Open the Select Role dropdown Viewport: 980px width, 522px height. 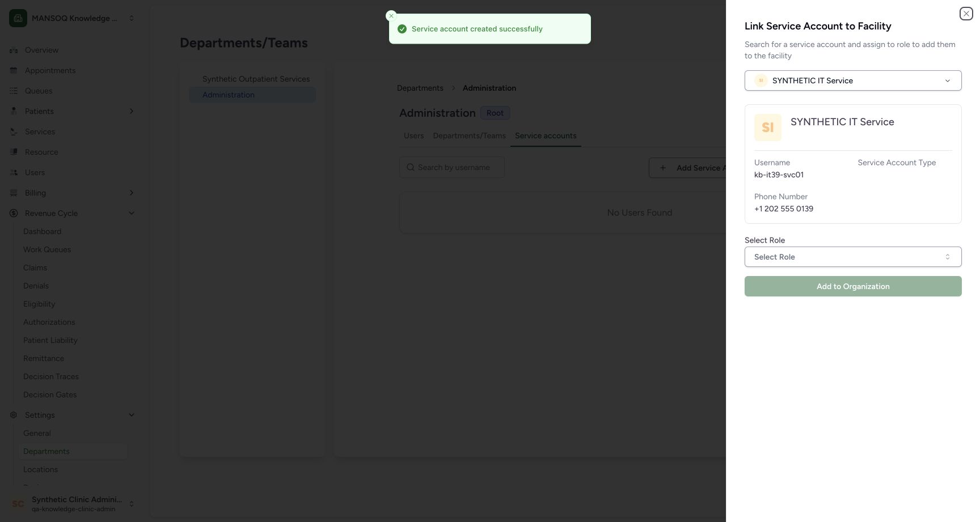click(x=853, y=257)
